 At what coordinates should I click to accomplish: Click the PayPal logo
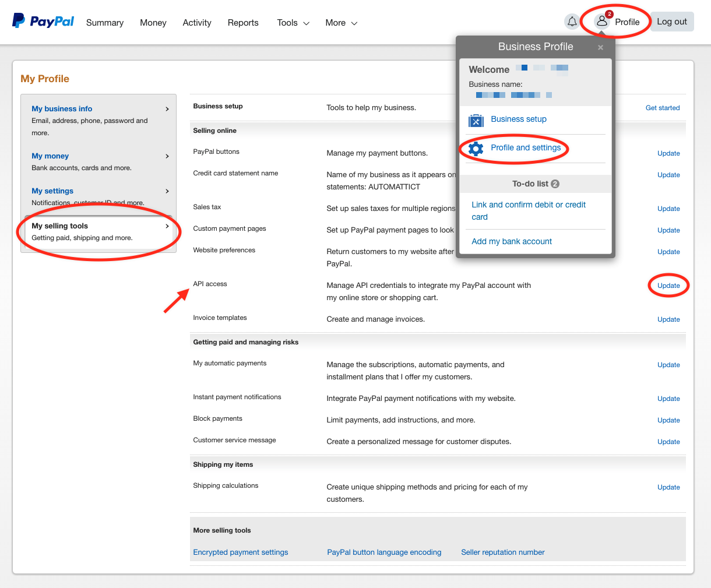[43, 20]
